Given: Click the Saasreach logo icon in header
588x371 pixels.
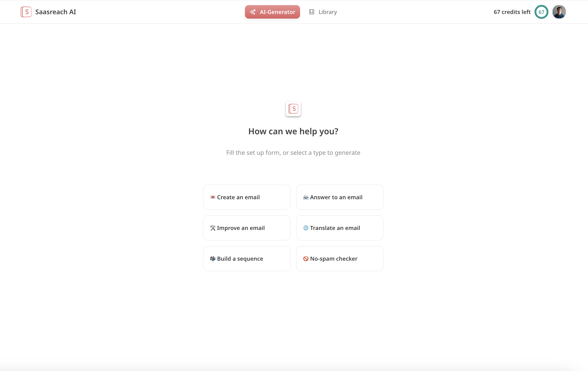Looking at the screenshot, I should [26, 12].
